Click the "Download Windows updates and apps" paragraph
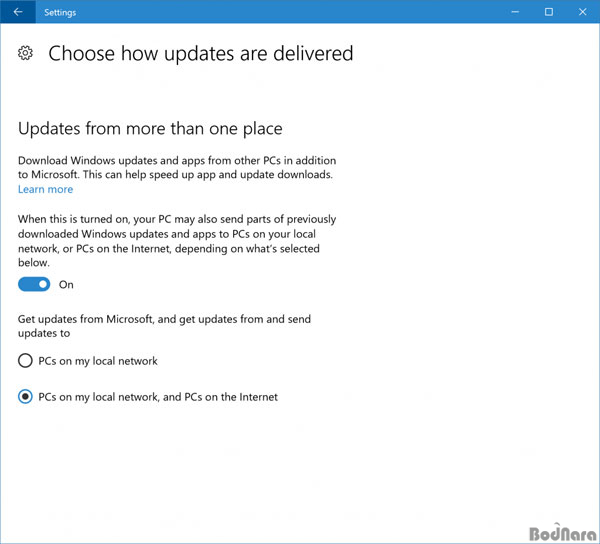This screenshot has height=544, width=600. pos(177,168)
